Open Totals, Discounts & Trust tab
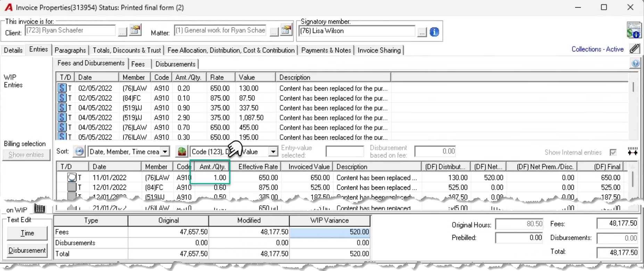 127,50
